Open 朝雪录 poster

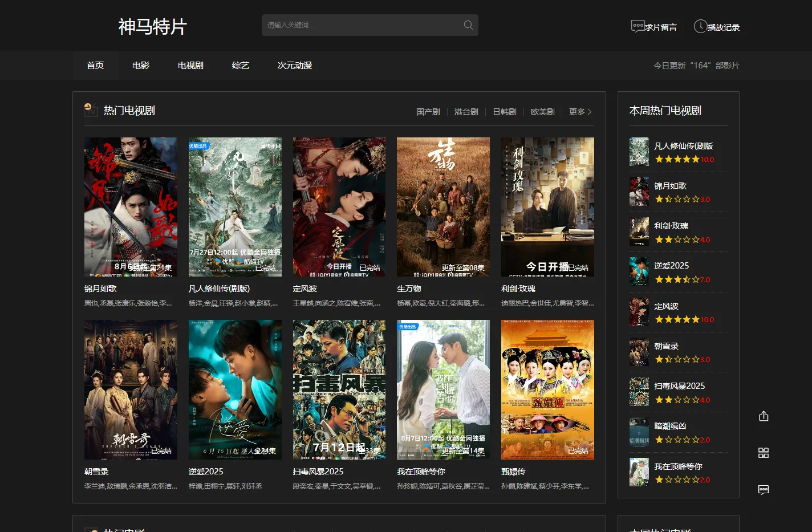click(x=131, y=389)
